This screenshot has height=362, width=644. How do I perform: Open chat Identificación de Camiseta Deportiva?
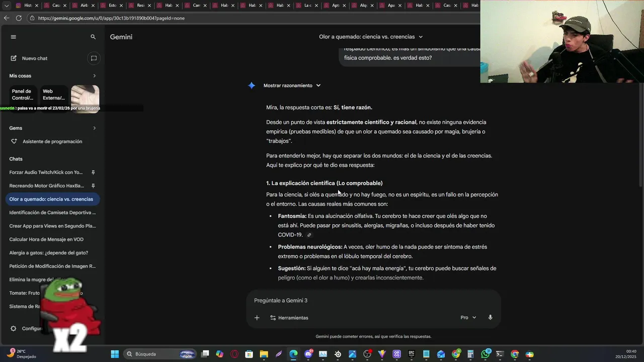tap(52, 213)
